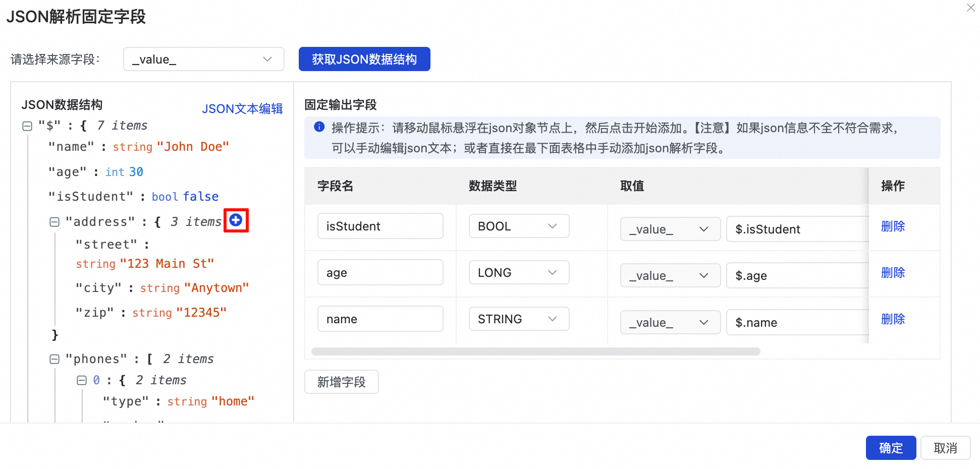Open the JSON文本编辑 link

242,108
